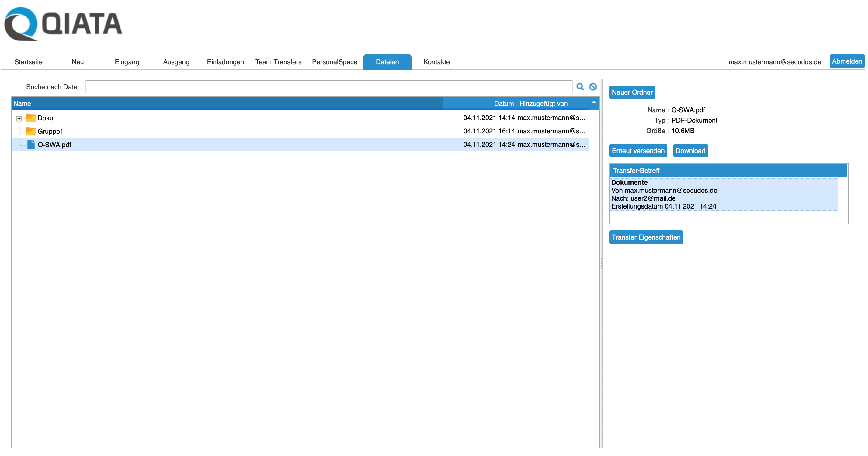Click the Q-SWA.pdf file icon
Image resolution: width=868 pixels, height=456 pixels.
31,144
